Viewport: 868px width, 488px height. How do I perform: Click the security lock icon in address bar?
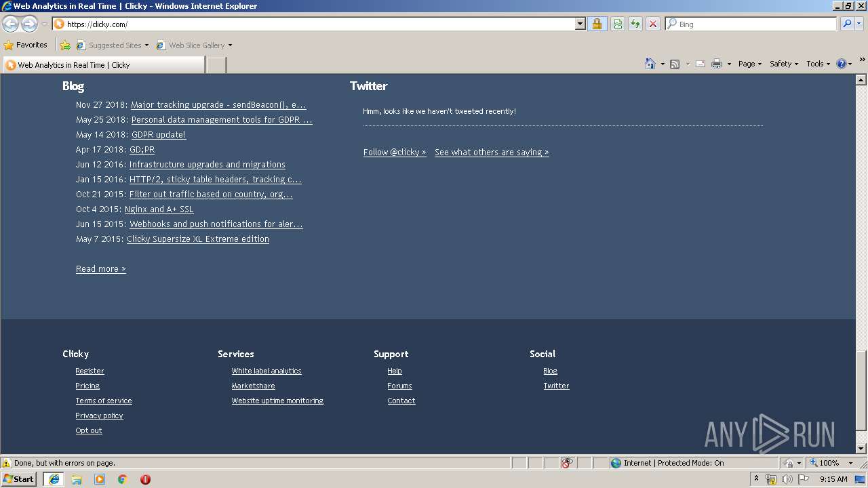click(x=597, y=24)
